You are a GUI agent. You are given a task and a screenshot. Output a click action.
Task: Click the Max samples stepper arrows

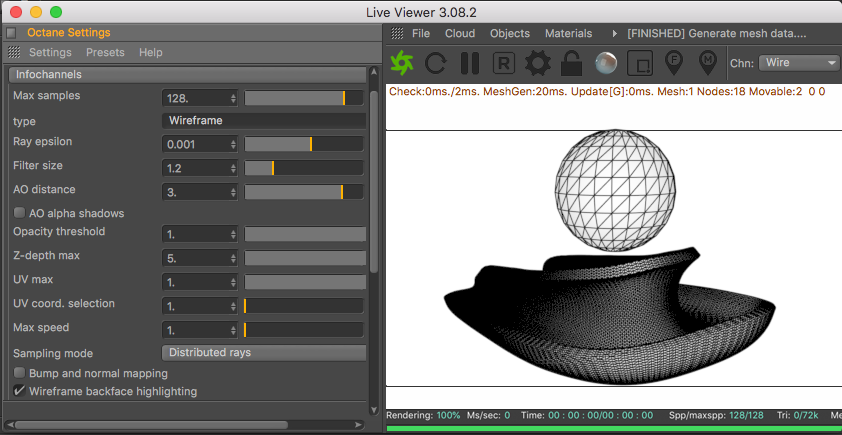(233, 98)
